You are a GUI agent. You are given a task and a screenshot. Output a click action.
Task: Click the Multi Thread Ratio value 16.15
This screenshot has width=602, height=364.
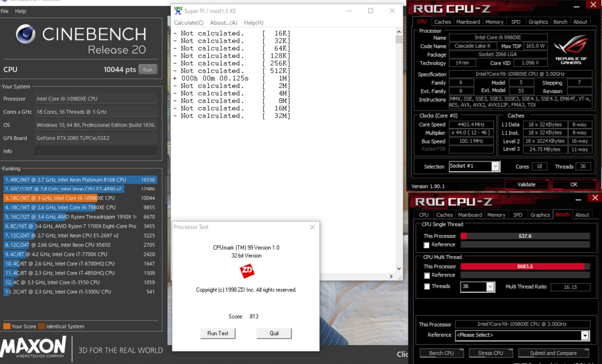pyautogui.click(x=570, y=287)
